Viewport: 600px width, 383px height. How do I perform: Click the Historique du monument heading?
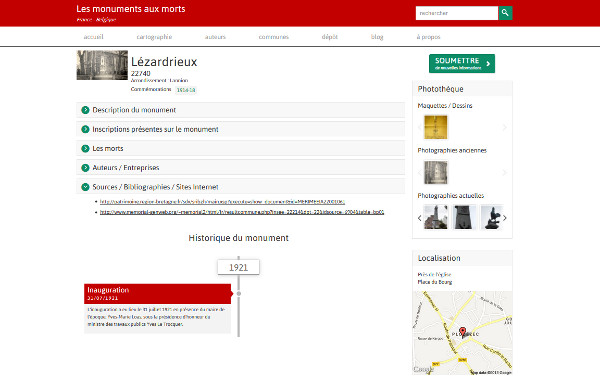pyautogui.click(x=238, y=238)
